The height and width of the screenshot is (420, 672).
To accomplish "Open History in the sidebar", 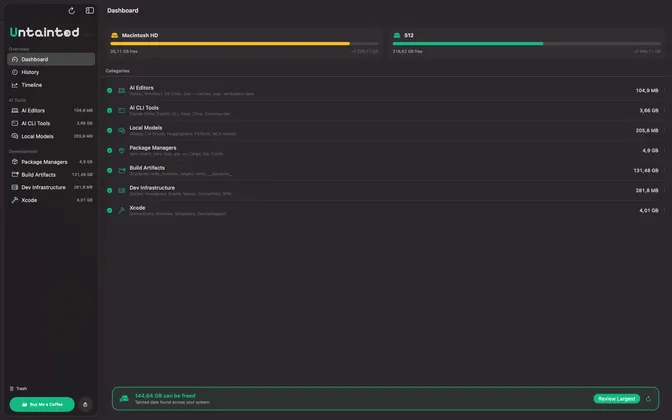I will coord(51,72).
